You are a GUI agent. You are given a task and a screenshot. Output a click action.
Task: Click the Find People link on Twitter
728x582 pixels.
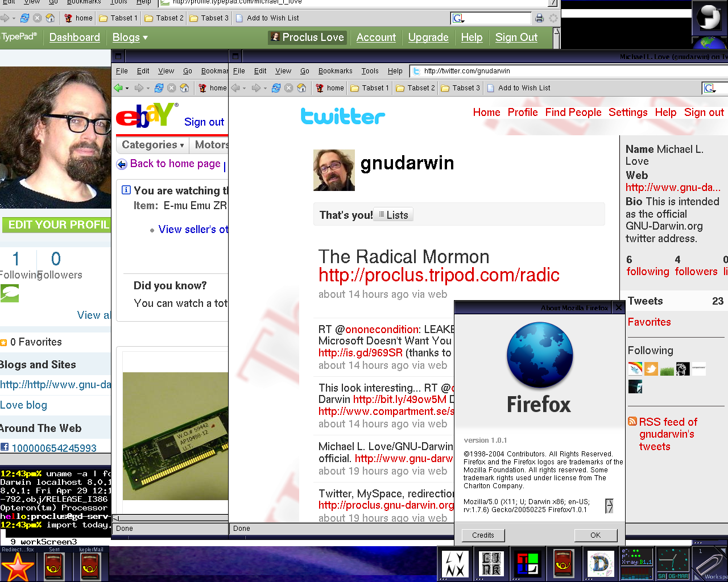[x=573, y=113]
